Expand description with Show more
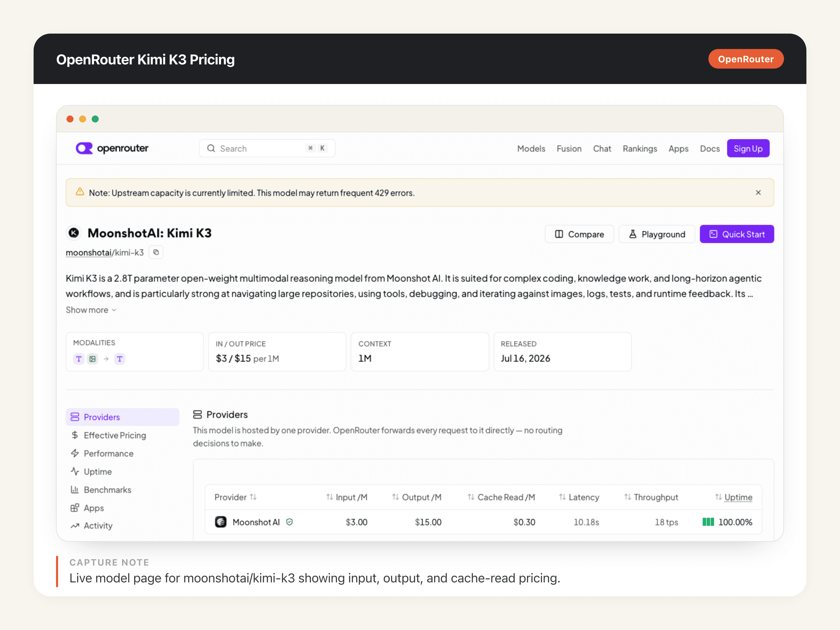The image size is (840, 630). (x=91, y=310)
